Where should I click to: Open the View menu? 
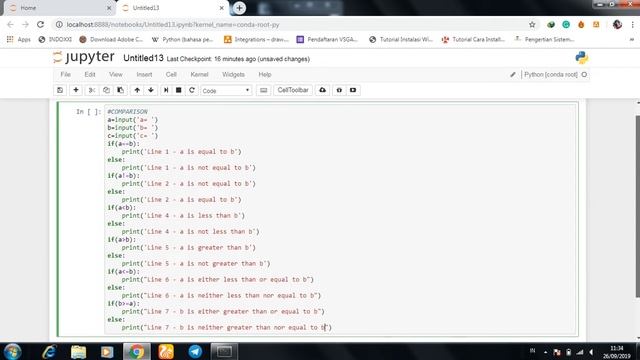click(116, 75)
